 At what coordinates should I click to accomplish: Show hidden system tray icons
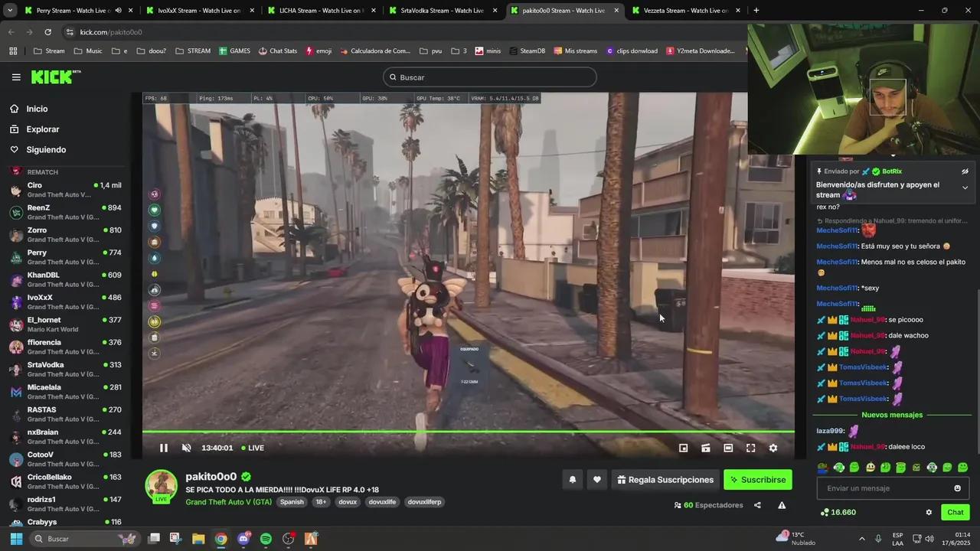(x=861, y=539)
